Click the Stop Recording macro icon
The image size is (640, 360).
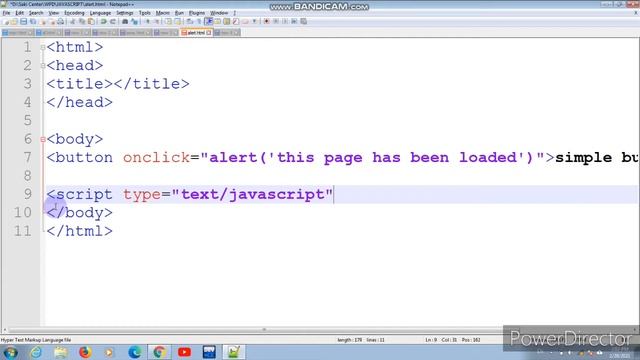click(x=276, y=21)
